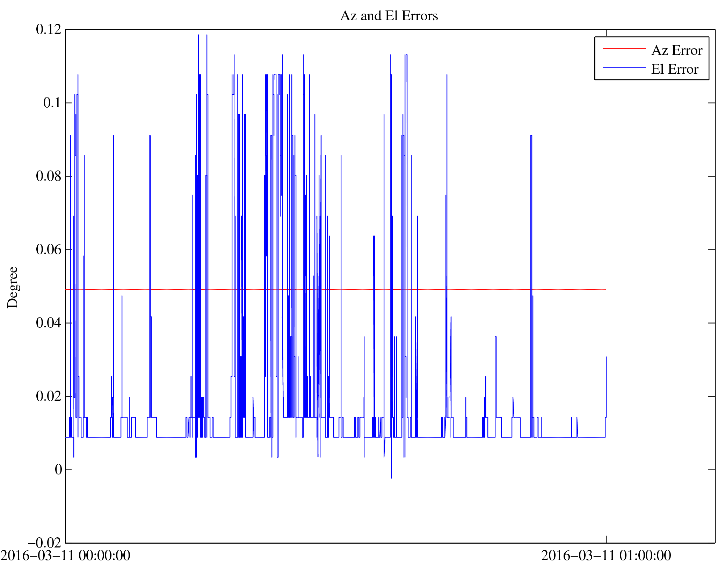725x588 pixels.
Task: Click the red line sample in legend
Action: [x=624, y=48]
